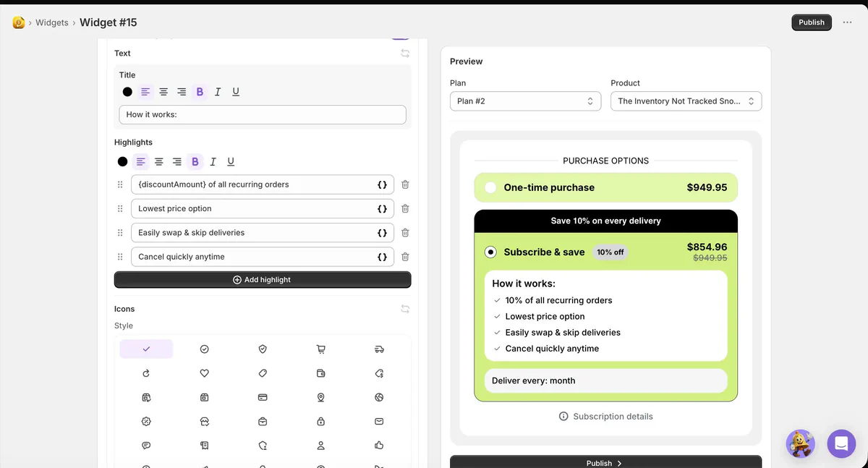Center-align the Highlights text
The image size is (868, 468).
click(158, 162)
